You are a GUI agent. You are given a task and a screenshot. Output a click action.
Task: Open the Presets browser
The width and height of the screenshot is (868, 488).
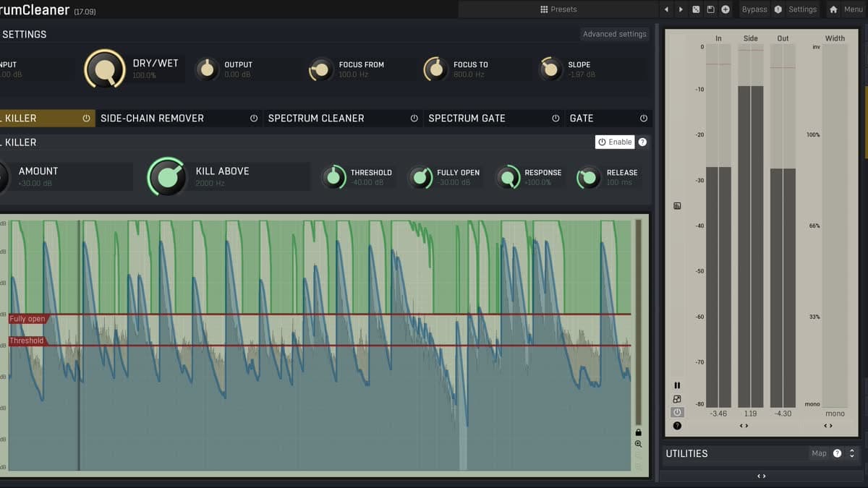coord(558,9)
